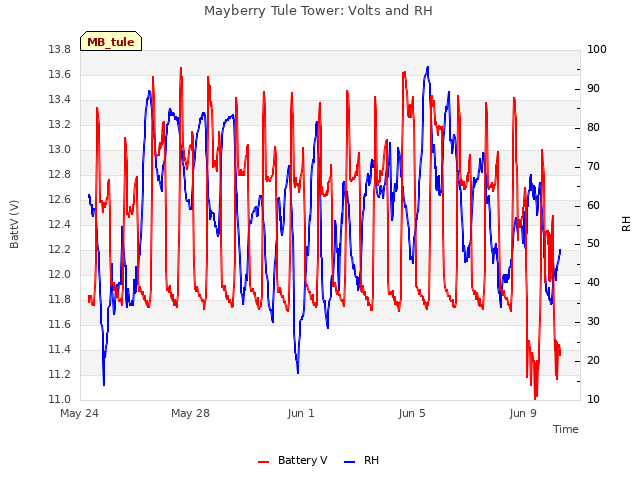The image size is (640, 480).
Task: Click the Jun 5 date tick
Action: pyautogui.click(x=412, y=413)
